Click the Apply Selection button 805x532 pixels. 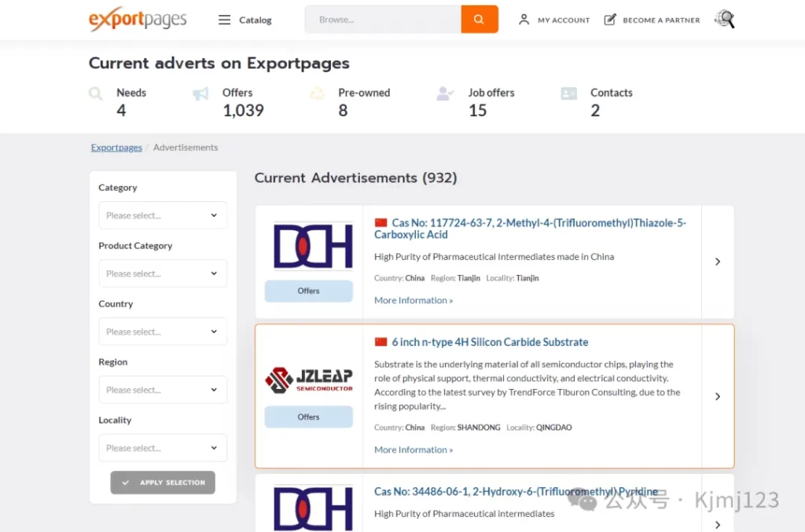(163, 482)
